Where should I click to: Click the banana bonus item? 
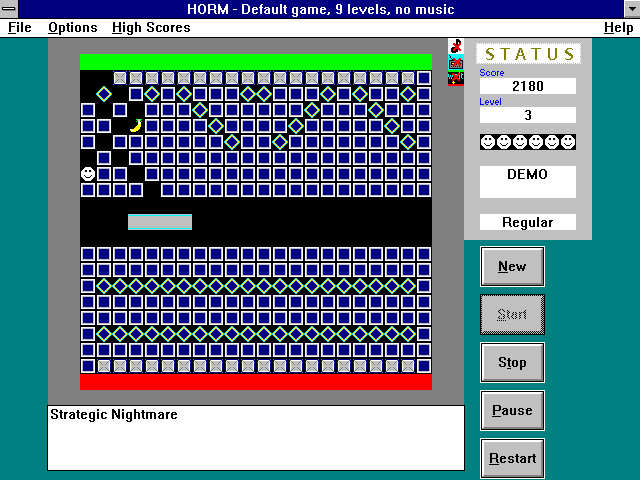(x=136, y=126)
